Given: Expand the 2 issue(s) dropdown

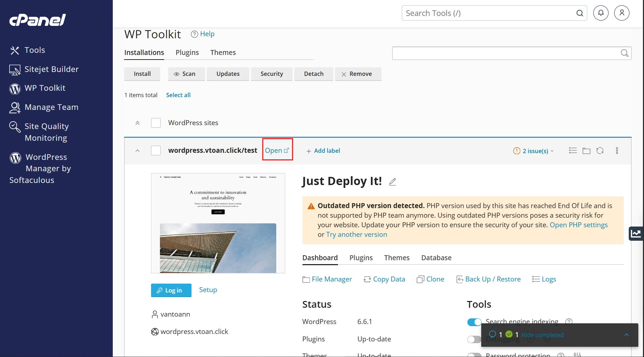Looking at the screenshot, I should tap(533, 151).
